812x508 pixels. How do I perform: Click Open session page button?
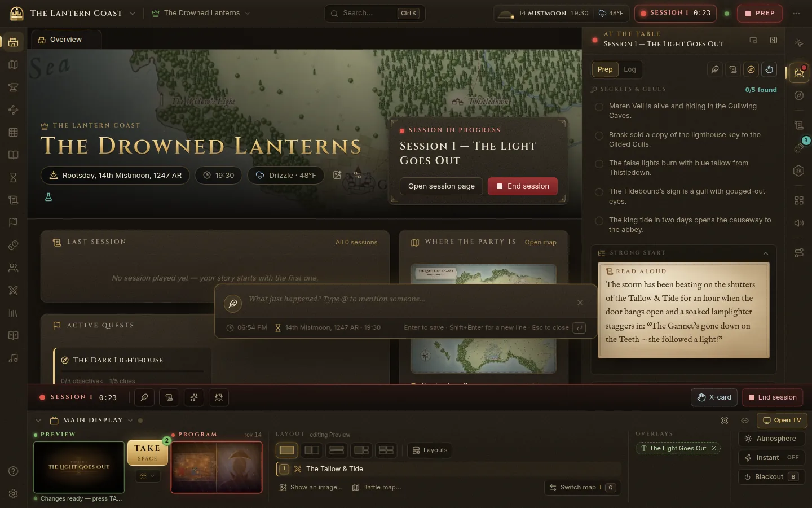[x=442, y=186]
